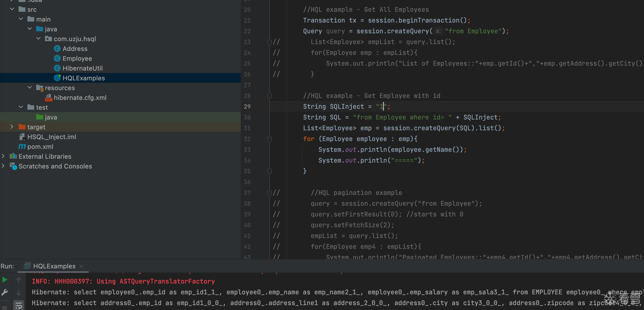Viewport: 644px width, 310px height.
Task: Expand Scratches and Consoles node
Action: 3,166
